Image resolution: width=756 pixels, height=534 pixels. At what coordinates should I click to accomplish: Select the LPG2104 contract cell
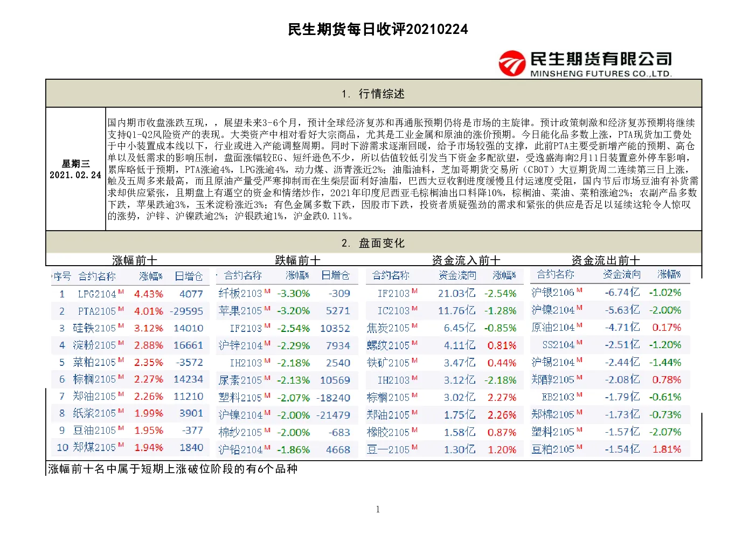coord(101,294)
